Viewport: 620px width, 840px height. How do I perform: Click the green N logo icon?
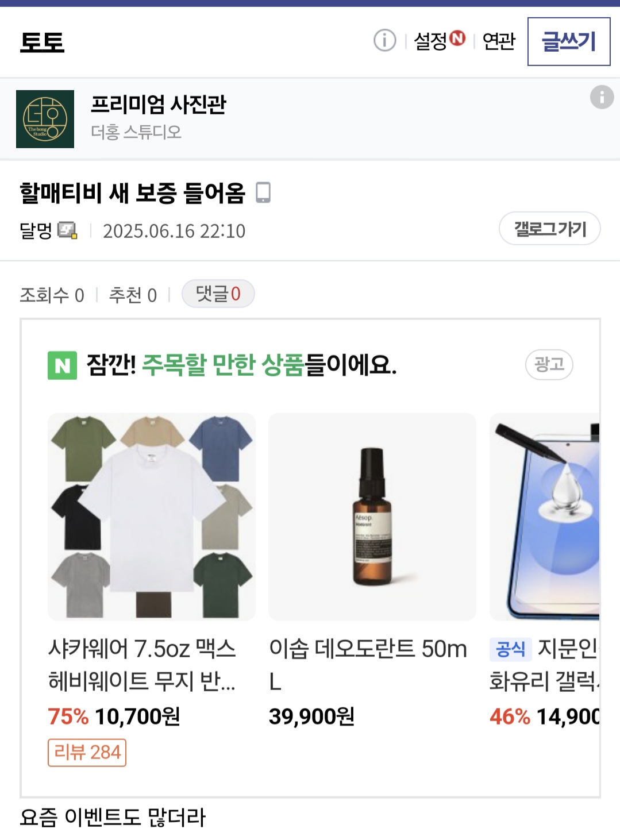[x=62, y=365]
